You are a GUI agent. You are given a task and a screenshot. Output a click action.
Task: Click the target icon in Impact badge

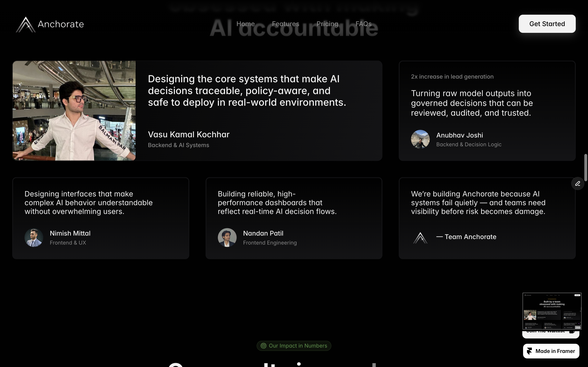tap(263, 346)
